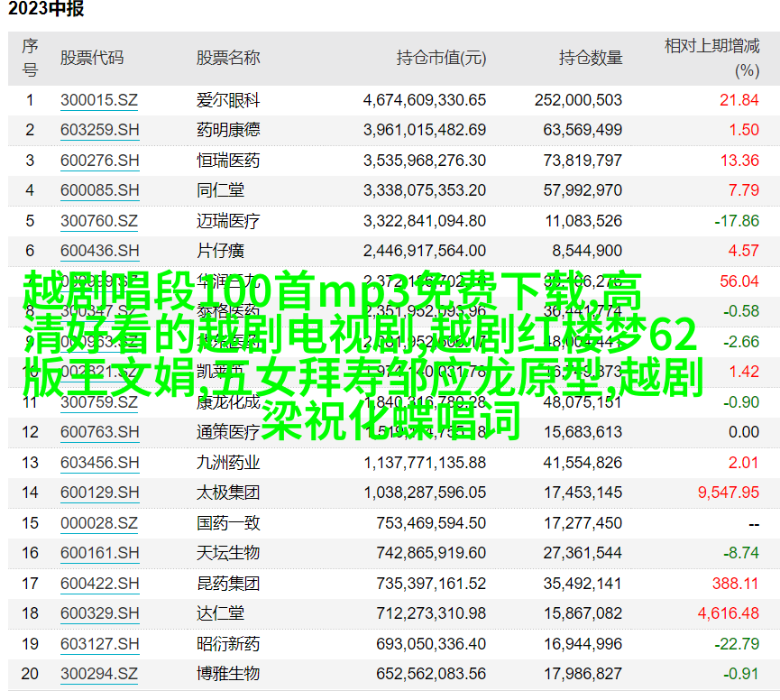The height and width of the screenshot is (700, 780).
Task: Click market value 4,674,609,330.65
Action: pos(425,100)
